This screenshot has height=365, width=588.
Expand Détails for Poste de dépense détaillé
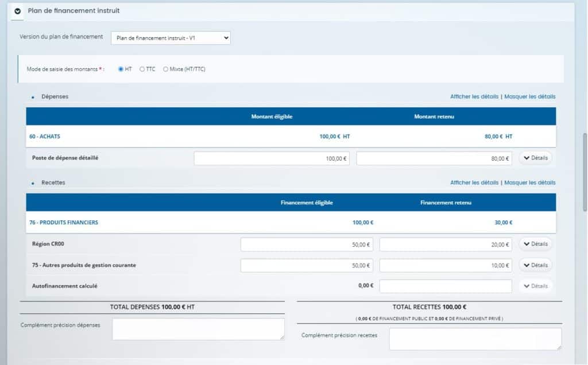(x=536, y=158)
